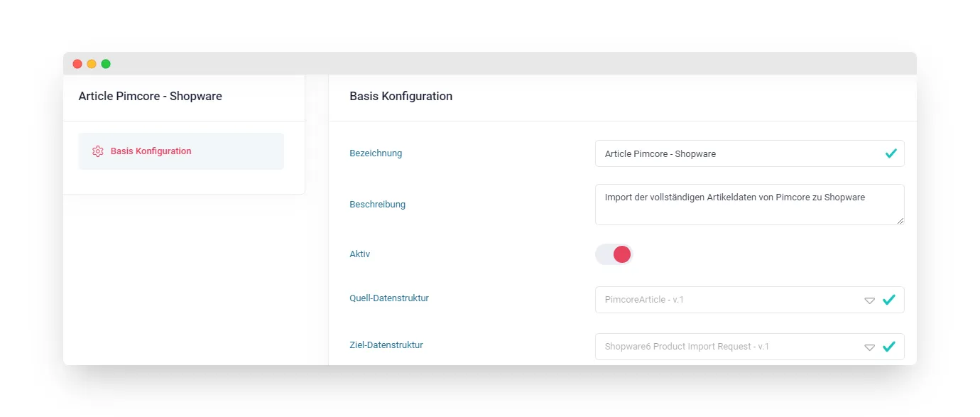980x417 pixels.
Task: Click the Aktiv label
Action: pyautogui.click(x=359, y=254)
